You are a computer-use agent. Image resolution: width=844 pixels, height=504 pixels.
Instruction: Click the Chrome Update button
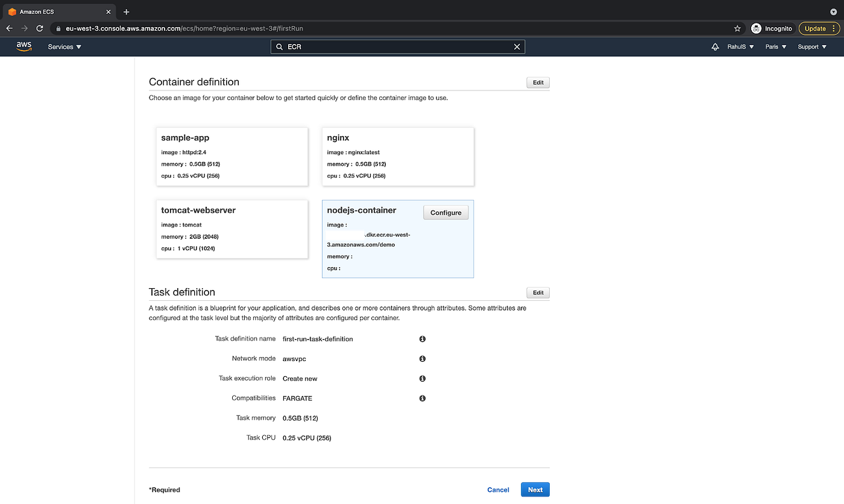pos(819,28)
